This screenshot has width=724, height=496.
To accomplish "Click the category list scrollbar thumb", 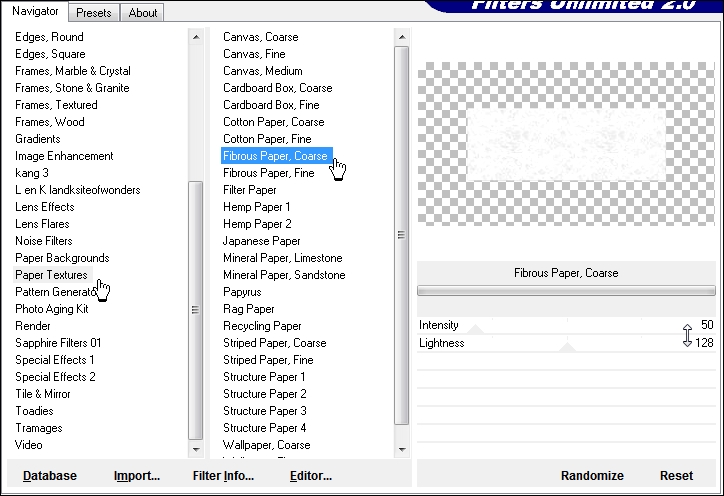I will (196, 310).
